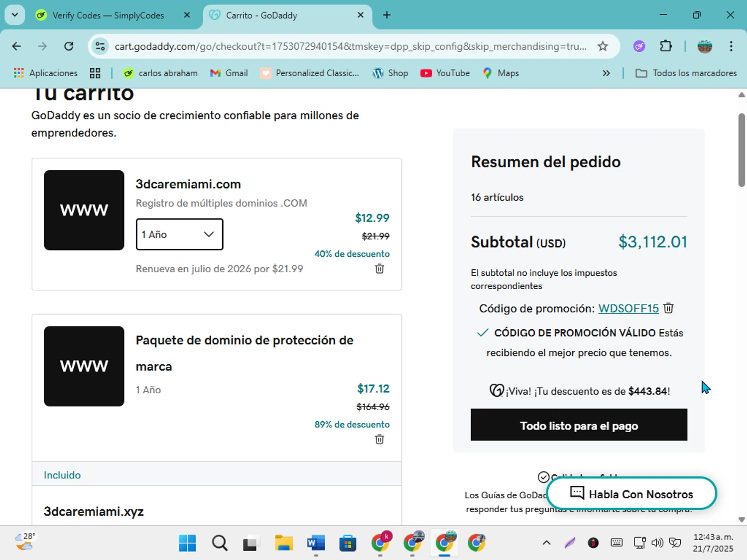Open the Extensions puzzle icon

pos(666,46)
